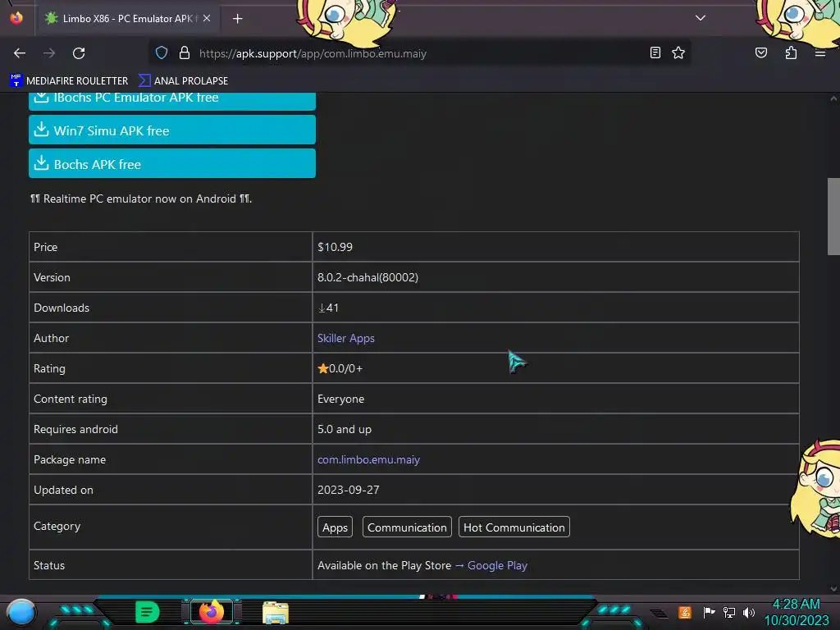Image resolution: width=840 pixels, height=630 pixels.
Task: Select the Apps category tag
Action: pos(335,527)
